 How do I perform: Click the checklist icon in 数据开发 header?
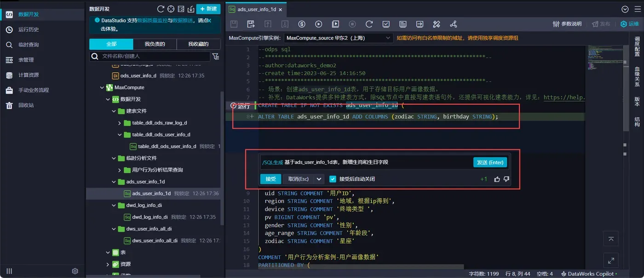[x=181, y=9]
